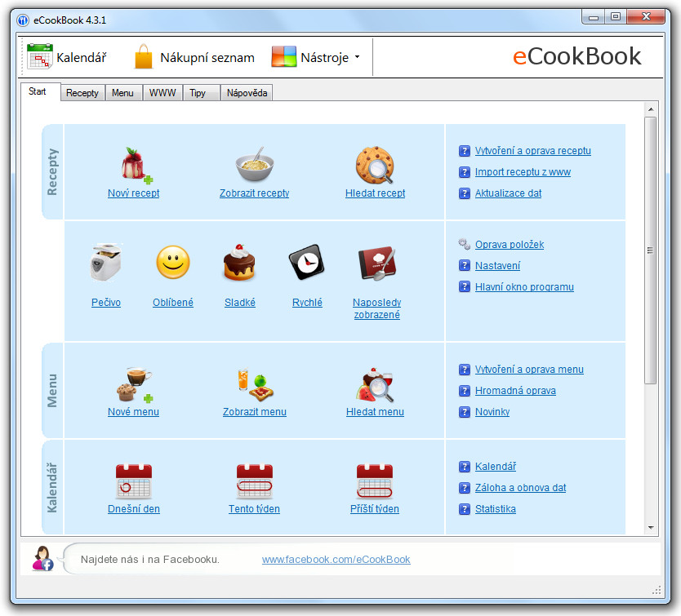Screen dimensions: 681x616
Task: Click the eCookBook logo
Action: pyautogui.click(x=576, y=56)
